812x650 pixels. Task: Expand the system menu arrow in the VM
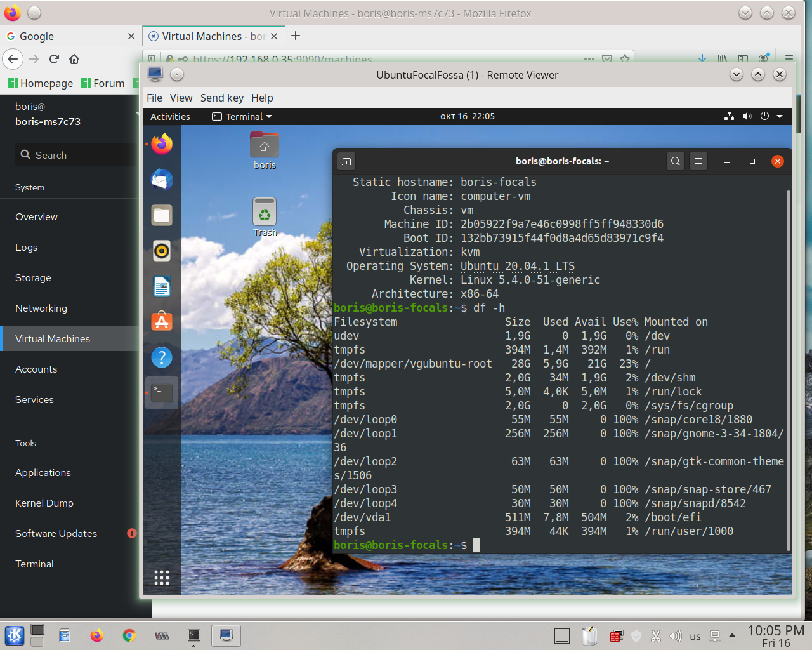[x=779, y=116]
